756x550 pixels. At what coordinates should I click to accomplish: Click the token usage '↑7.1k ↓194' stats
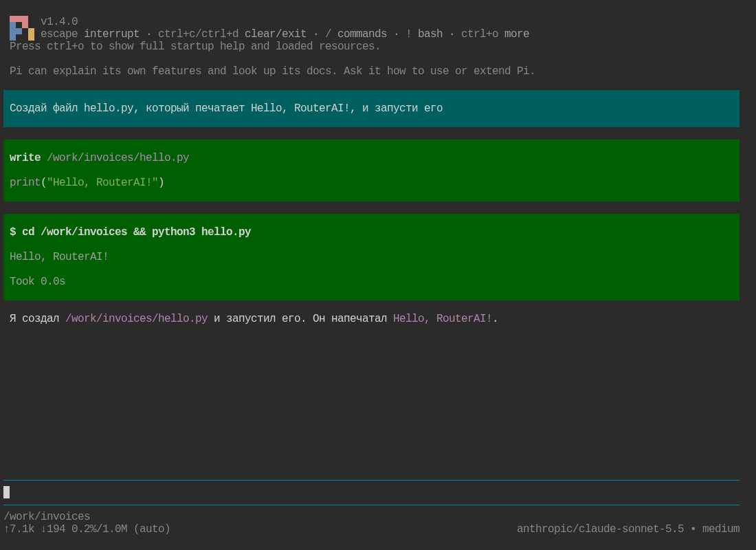coord(34,529)
